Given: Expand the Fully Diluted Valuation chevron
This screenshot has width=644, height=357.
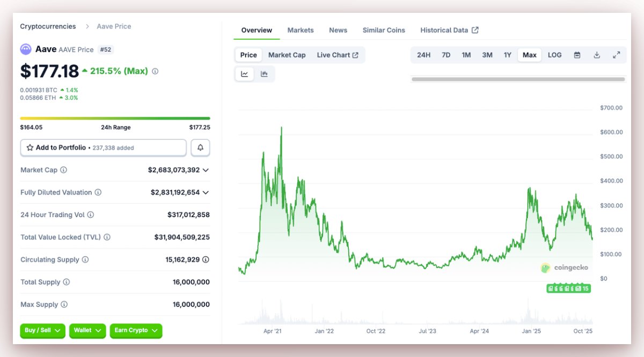Looking at the screenshot, I should pos(206,192).
